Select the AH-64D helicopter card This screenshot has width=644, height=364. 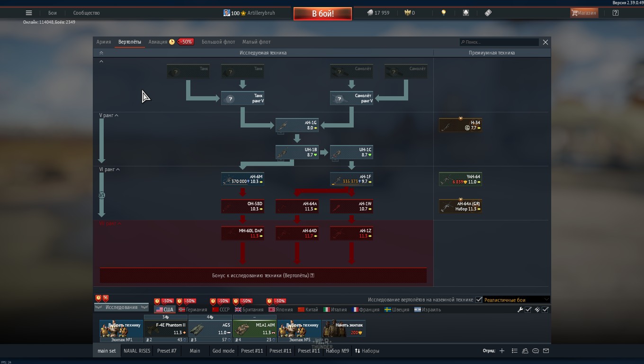297,233
